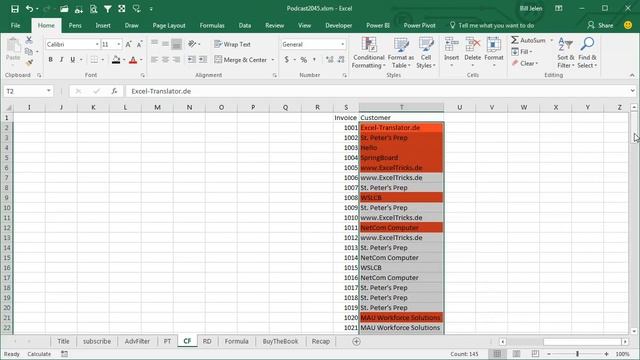Click the Cut scissors icon
640x360 pixels.
click(x=29, y=40)
